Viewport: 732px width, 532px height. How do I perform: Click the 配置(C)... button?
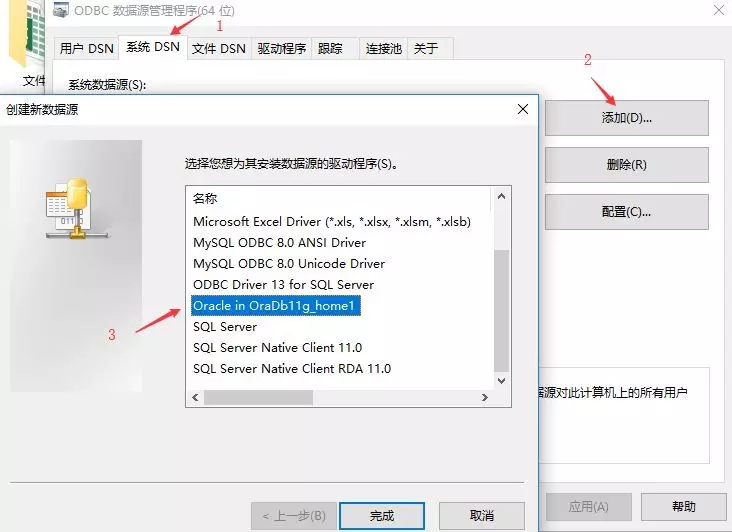[x=626, y=212]
